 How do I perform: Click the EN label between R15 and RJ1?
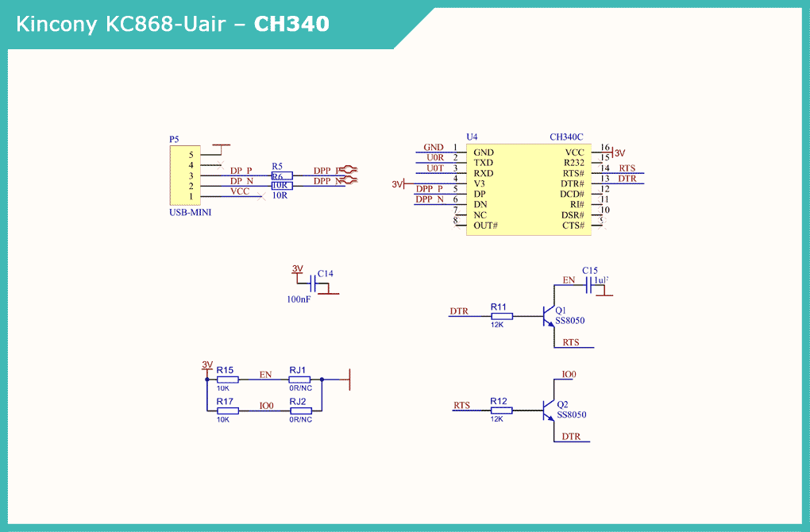tap(265, 375)
